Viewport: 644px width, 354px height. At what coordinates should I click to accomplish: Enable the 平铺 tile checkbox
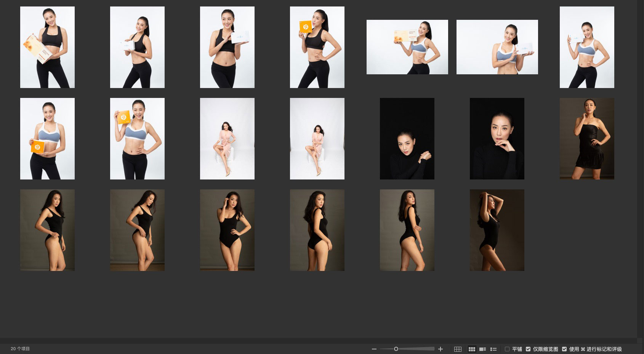tap(507, 349)
